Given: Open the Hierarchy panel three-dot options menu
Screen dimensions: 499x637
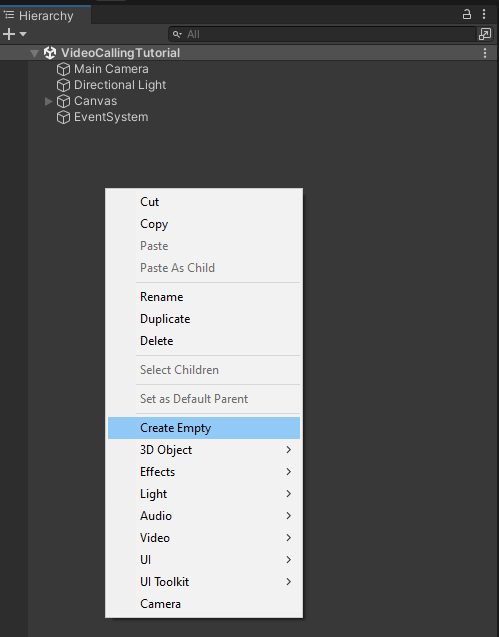Looking at the screenshot, I should (x=484, y=15).
